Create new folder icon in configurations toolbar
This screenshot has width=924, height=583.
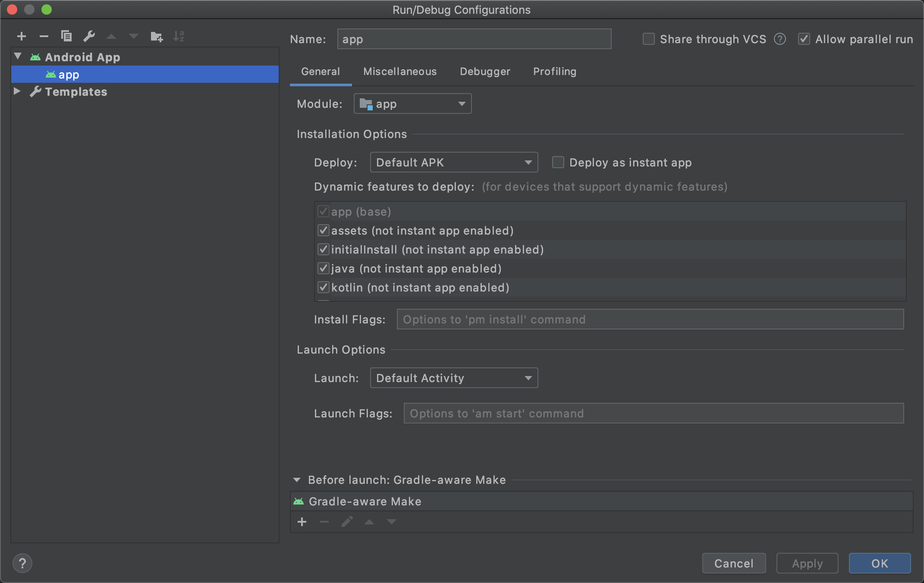coord(156,37)
